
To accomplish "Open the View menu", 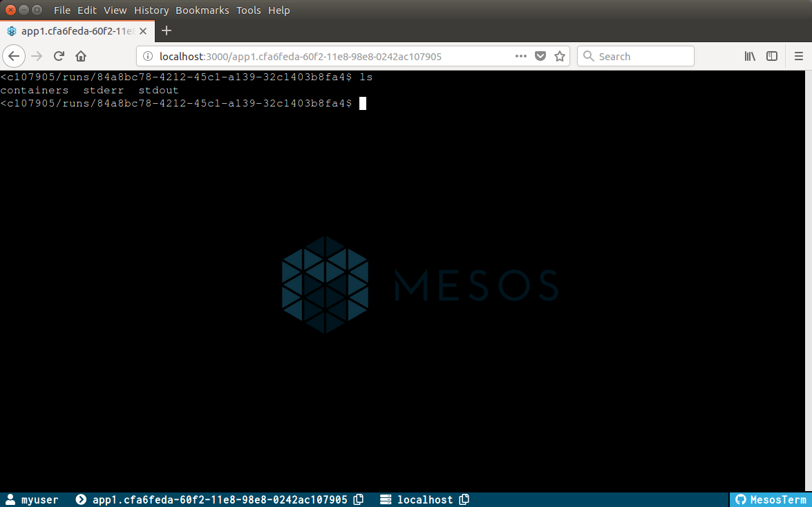I will click(x=115, y=10).
